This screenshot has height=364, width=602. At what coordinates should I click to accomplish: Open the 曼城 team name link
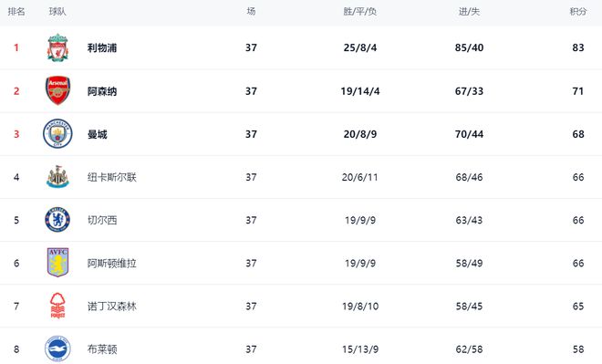pos(97,134)
